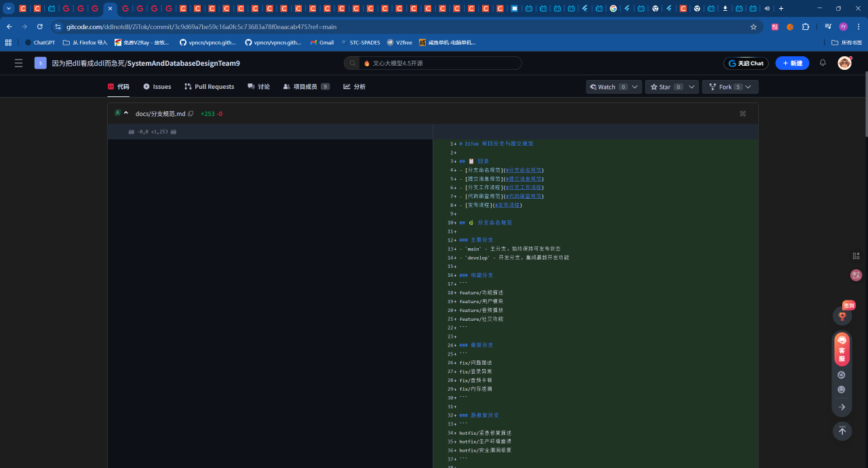The image size is (868, 468).
Task: Click the swirl icon in floating panel
Action: tap(842, 374)
